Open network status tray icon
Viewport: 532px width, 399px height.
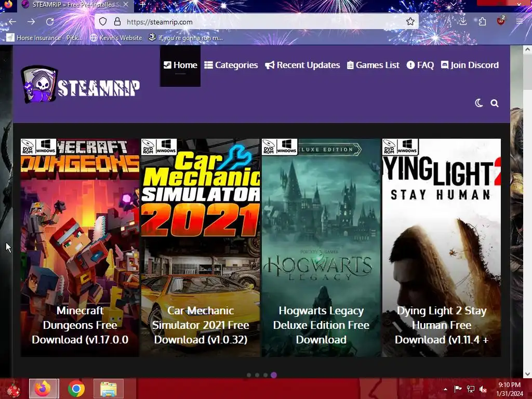[471, 389]
